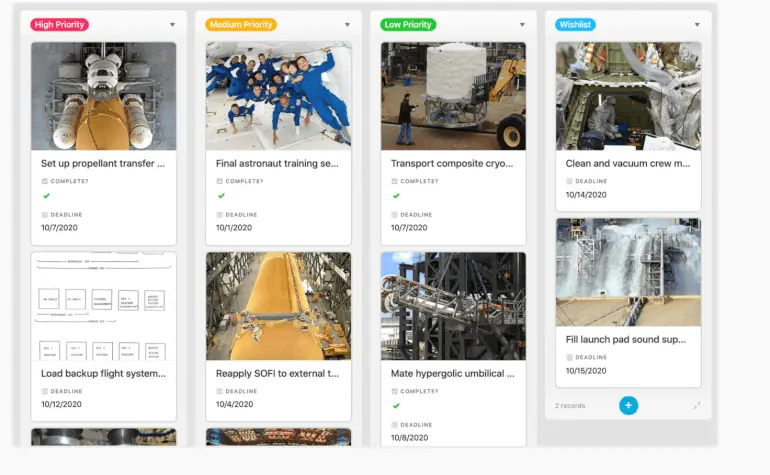The width and height of the screenshot is (770, 475).
Task: Toggle complete checkmark on Transport composite cryo card
Action: [x=396, y=196]
